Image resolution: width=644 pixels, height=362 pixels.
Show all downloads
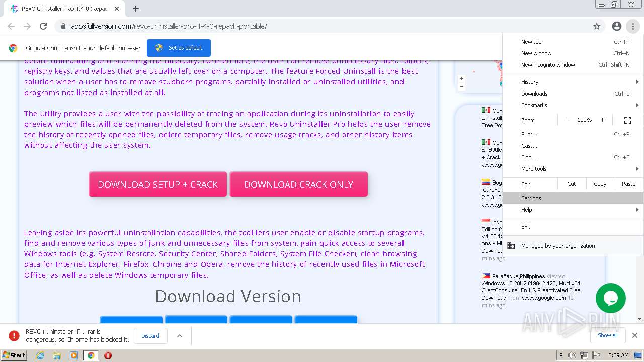[607, 335]
